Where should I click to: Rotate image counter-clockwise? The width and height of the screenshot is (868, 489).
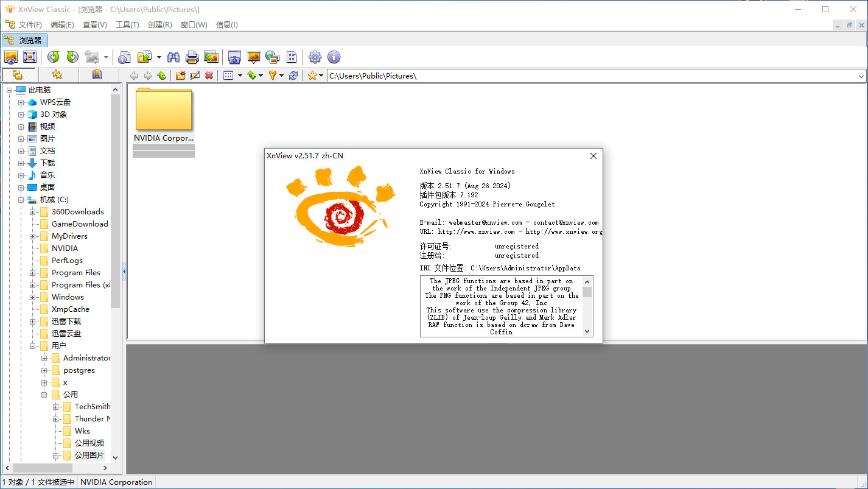click(x=54, y=57)
